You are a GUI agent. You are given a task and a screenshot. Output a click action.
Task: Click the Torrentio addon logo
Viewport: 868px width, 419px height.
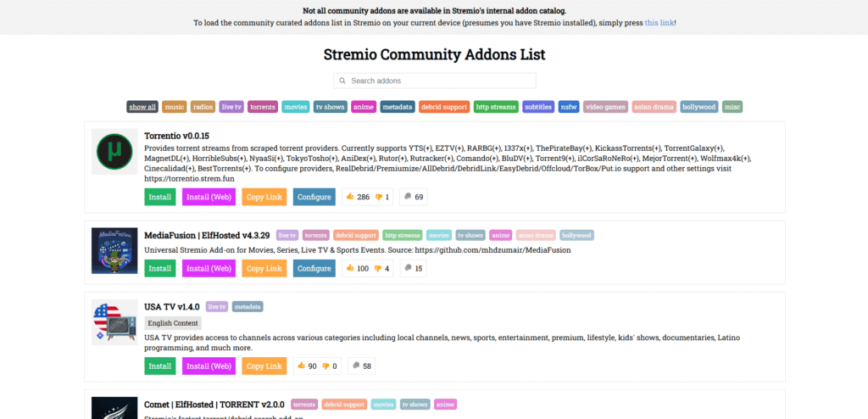[x=114, y=154]
